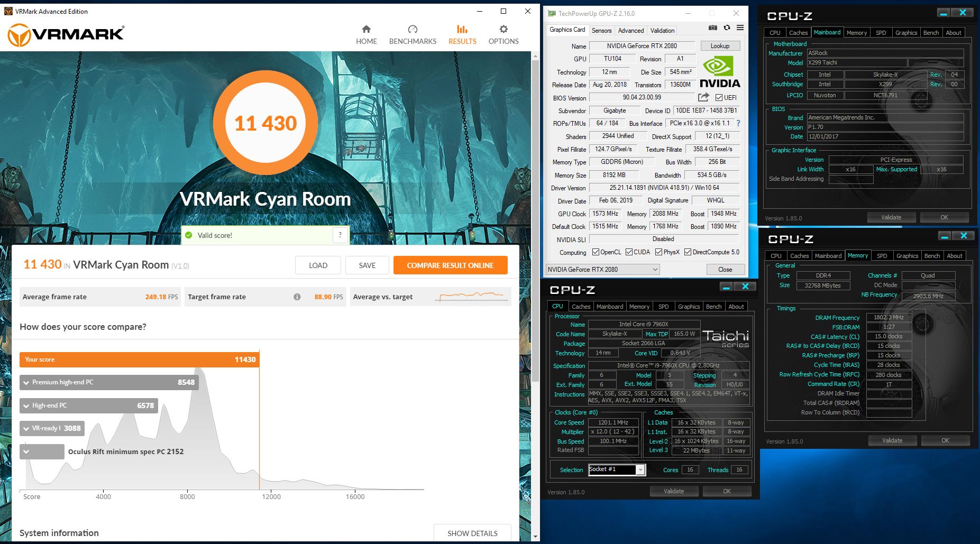Screen dimensions: 980x544
Task: Expand High-end PC score row
Action: (x=89, y=405)
